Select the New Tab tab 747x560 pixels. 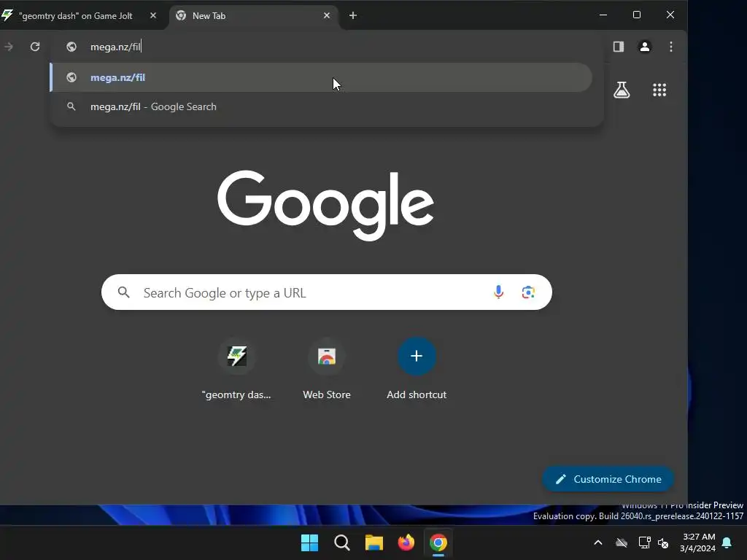[252, 16]
